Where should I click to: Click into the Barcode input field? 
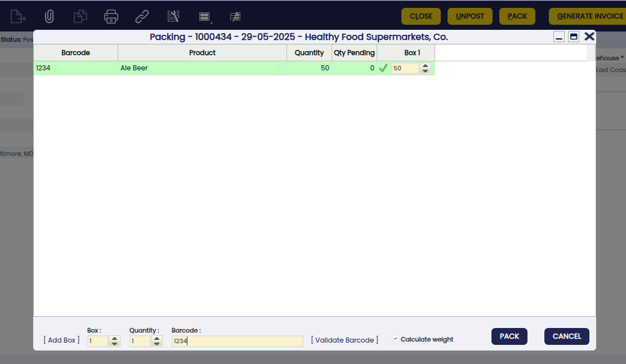click(237, 341)
